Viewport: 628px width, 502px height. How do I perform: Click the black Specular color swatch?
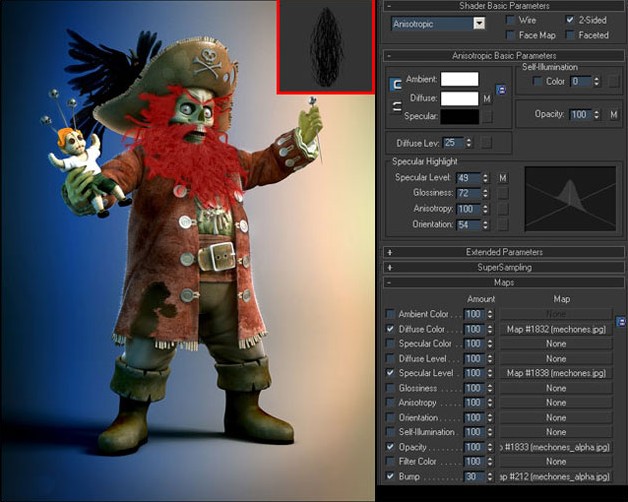460,117
